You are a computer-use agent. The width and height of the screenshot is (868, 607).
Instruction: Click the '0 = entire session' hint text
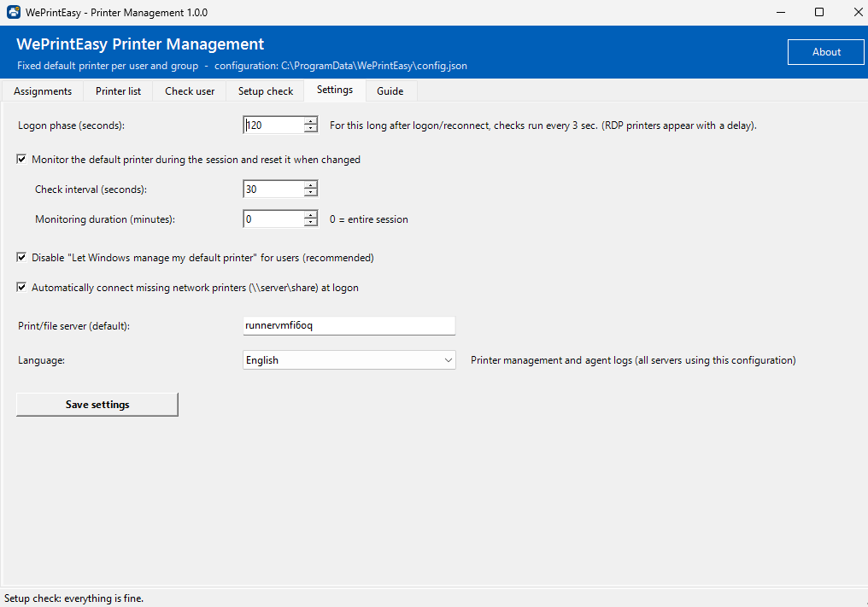click(369, 219)
